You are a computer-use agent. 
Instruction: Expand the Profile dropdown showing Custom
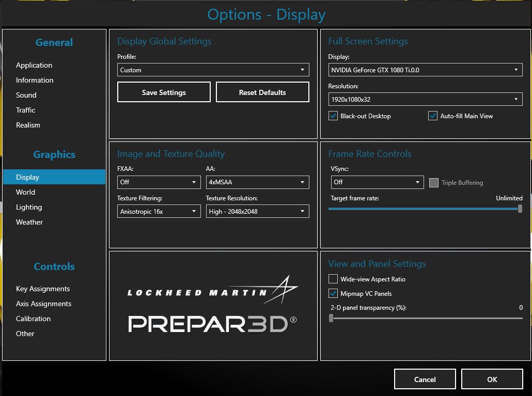(213, 70)
